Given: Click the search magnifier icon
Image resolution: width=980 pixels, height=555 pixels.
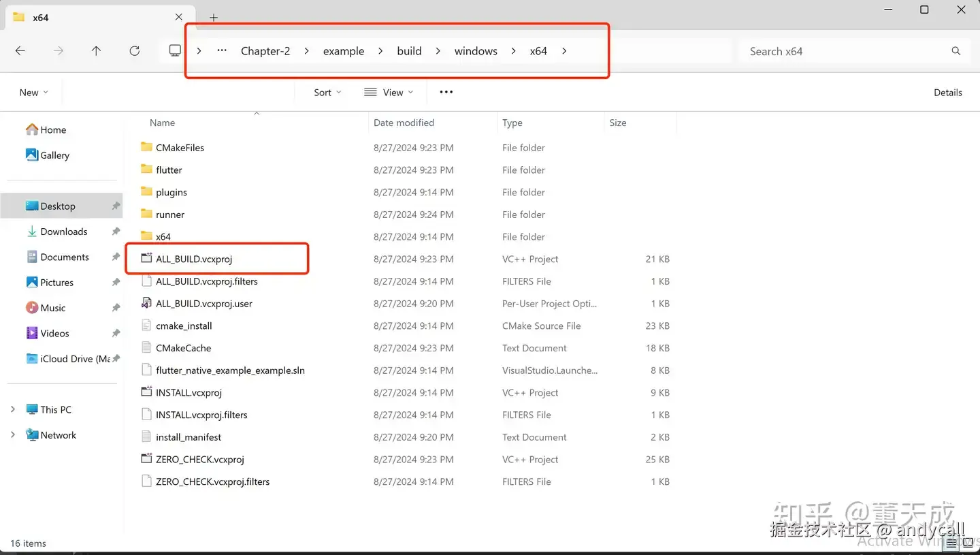Looking at the screenshot, I should 956,51.
